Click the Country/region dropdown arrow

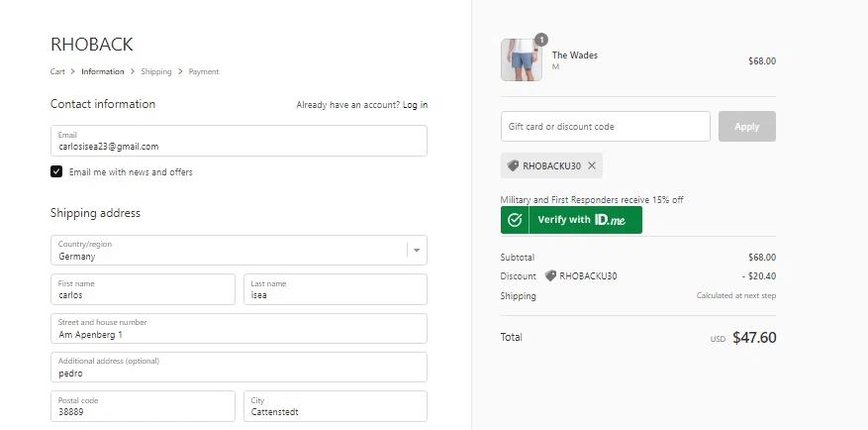coord(417,251)
